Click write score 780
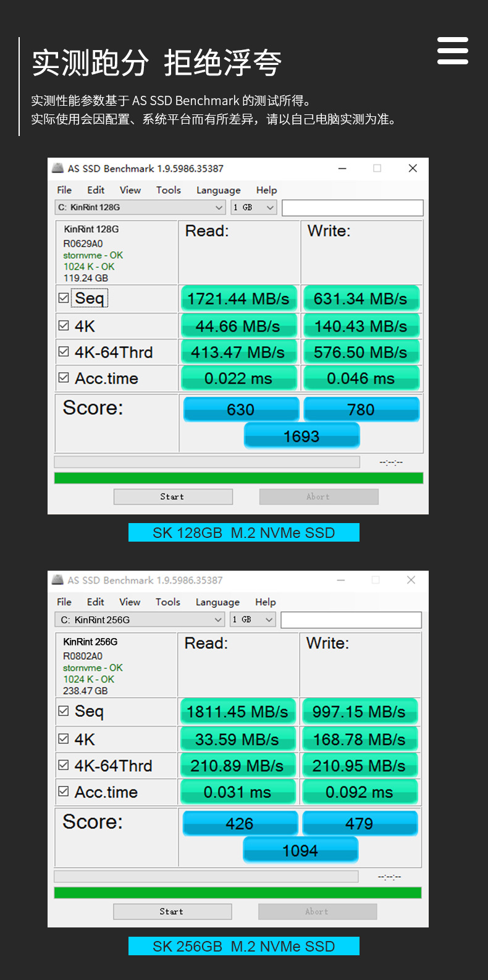Image resolution: width=488 pixels, height=980 pixels. click(361, 409)
